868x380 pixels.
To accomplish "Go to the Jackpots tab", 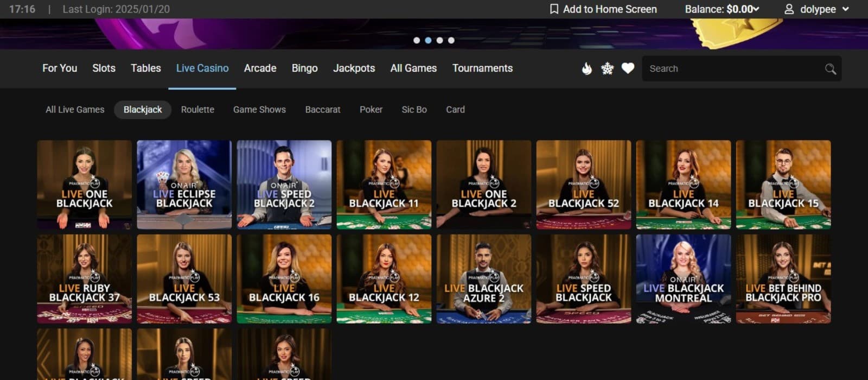I will click(354, 68).
